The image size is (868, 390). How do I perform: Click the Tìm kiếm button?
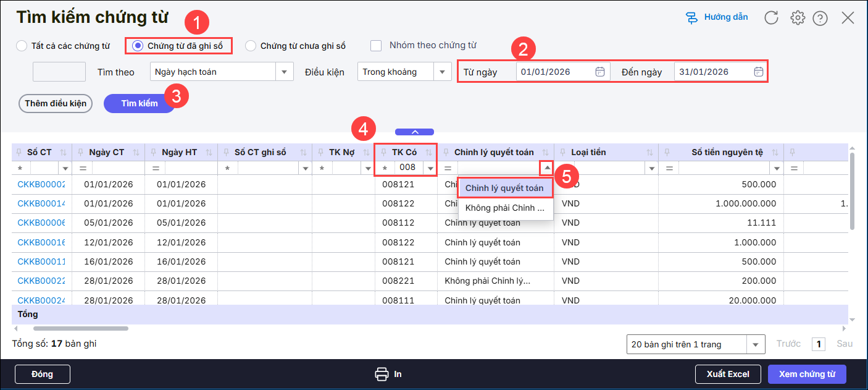pos(139,103)
